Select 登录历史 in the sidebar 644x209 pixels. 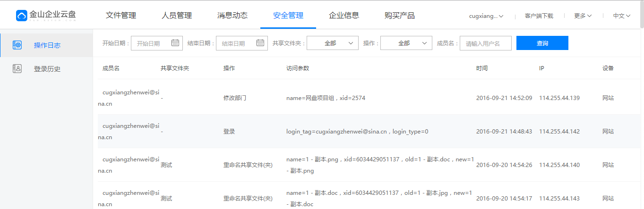pyautogui.click(x=47, y=69)
